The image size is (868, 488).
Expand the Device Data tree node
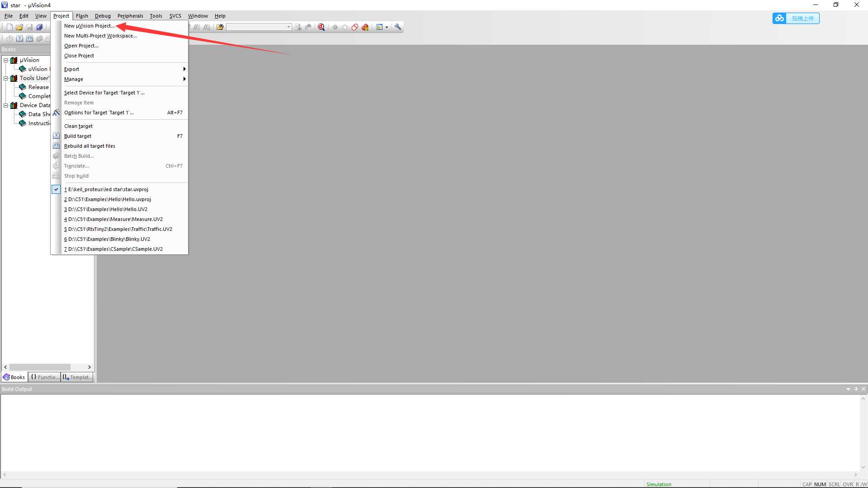6,105
